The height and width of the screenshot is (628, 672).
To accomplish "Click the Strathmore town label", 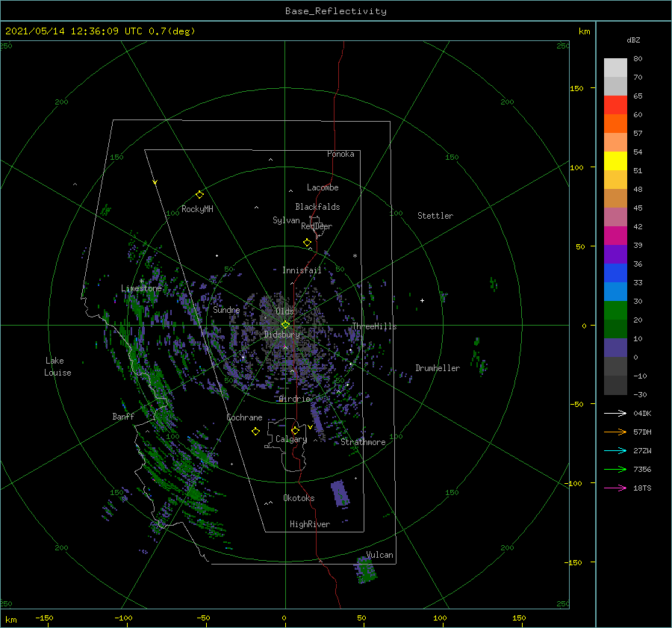I will [363, 442].
